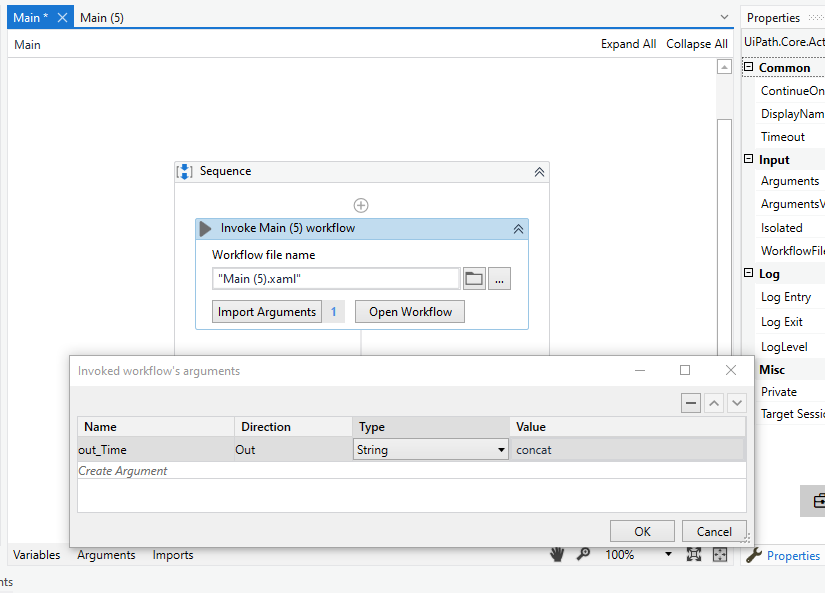Open the String type dropdown
The width and height of the screenshot is (825, 593).
pyautogui.click(x=430, y=450)
